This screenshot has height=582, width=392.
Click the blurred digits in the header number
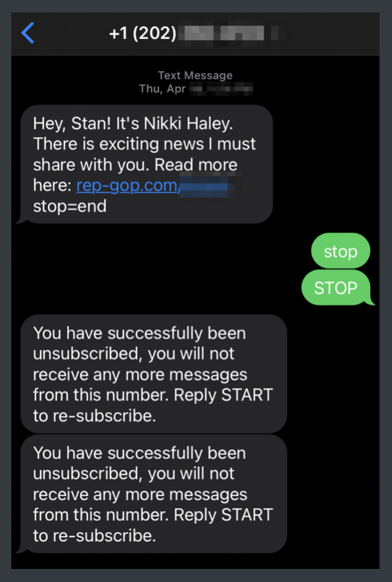pos(232,34)
